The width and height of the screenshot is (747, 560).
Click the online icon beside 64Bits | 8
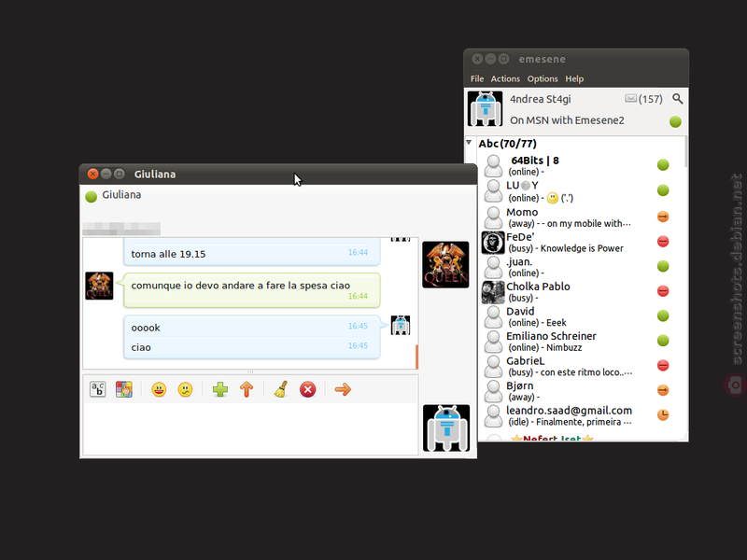pos(663,165)
